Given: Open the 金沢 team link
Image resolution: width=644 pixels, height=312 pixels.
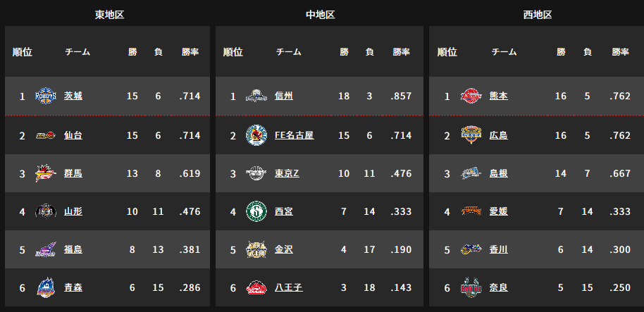Looking at the screenshot, I should [x=284, y=249].
